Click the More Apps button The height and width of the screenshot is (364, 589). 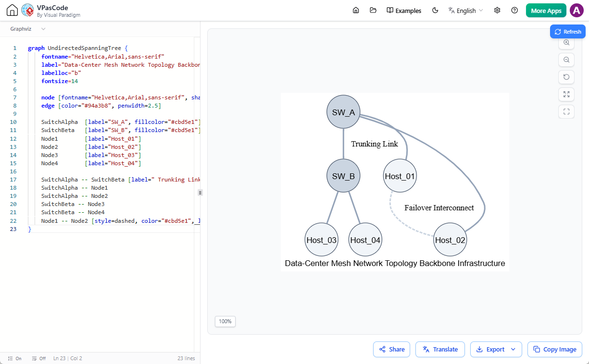tap(546, 11)
